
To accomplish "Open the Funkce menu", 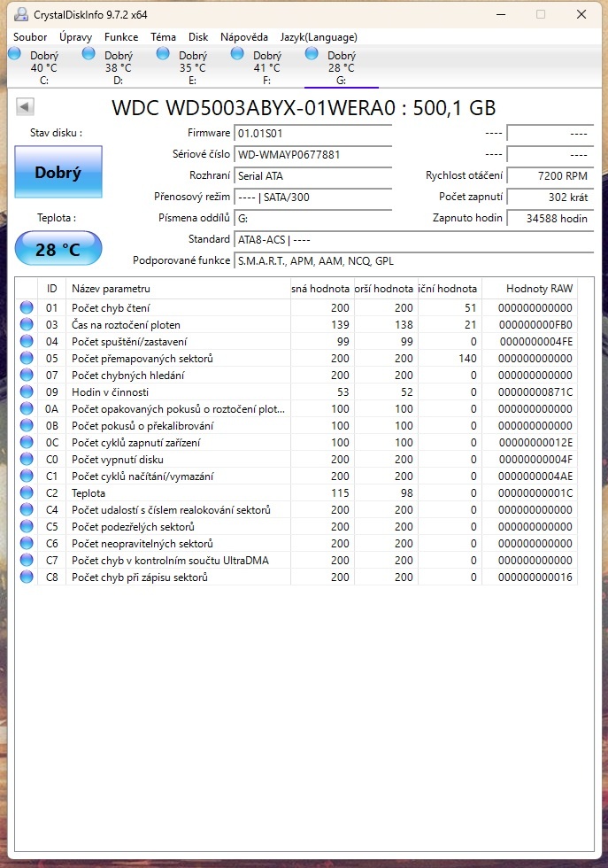I will (121, 37).
